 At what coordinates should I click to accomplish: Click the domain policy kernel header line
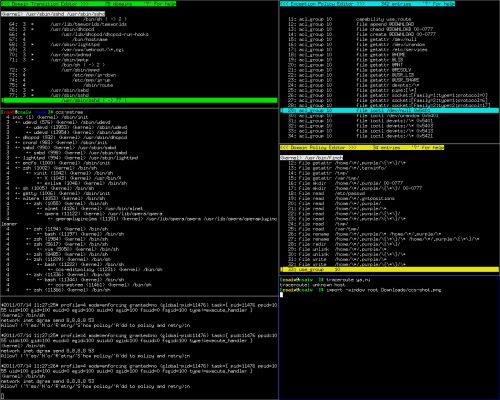[x=311, y=157]
